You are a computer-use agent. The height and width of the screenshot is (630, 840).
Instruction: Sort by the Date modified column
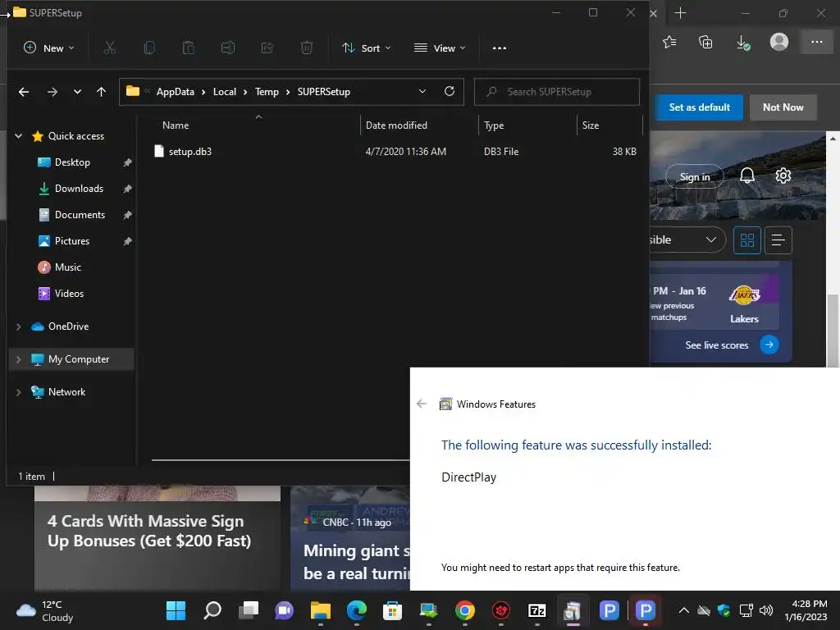click(396, 126)
